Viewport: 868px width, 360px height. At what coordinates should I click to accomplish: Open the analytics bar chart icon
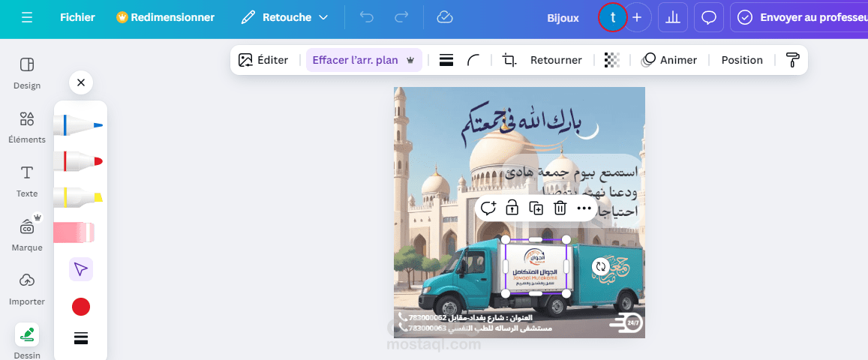(x=673, y=18)
